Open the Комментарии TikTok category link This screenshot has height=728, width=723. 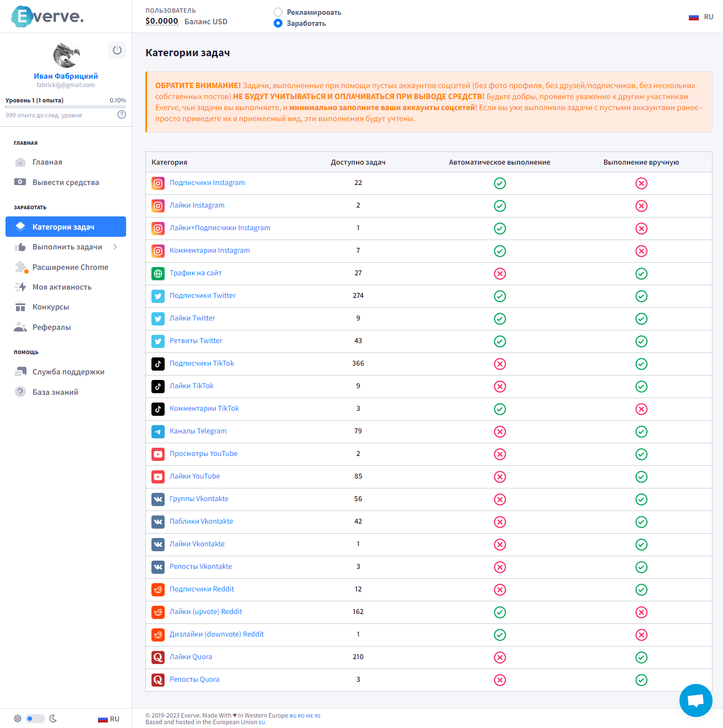pos(204,409)
